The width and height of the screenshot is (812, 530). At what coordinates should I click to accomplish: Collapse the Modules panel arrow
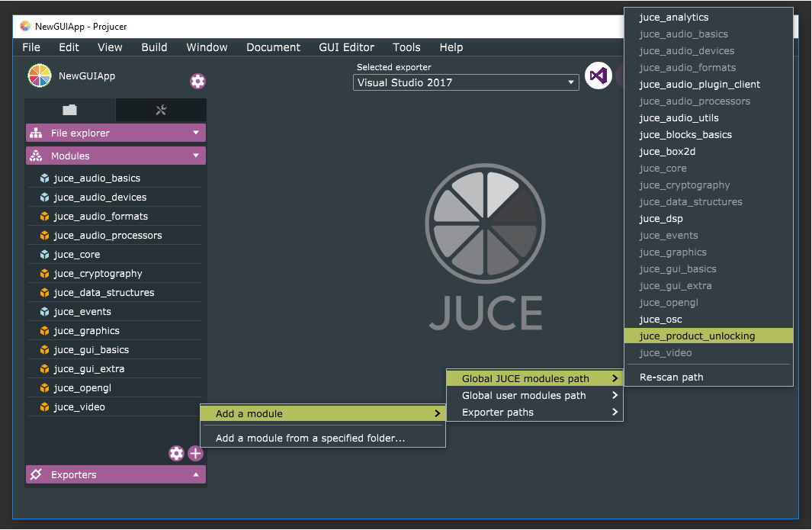point(196,156)
